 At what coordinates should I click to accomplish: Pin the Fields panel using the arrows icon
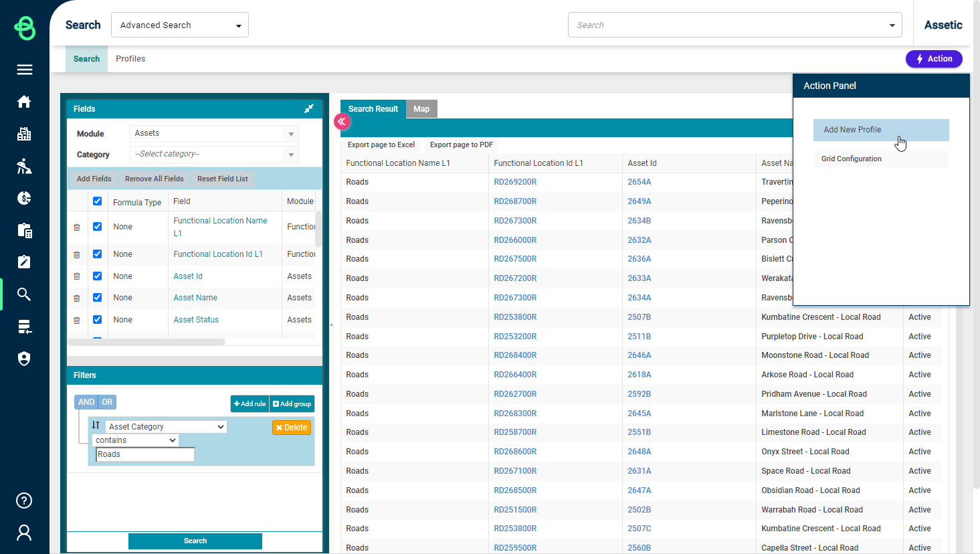tap(308, 108)
